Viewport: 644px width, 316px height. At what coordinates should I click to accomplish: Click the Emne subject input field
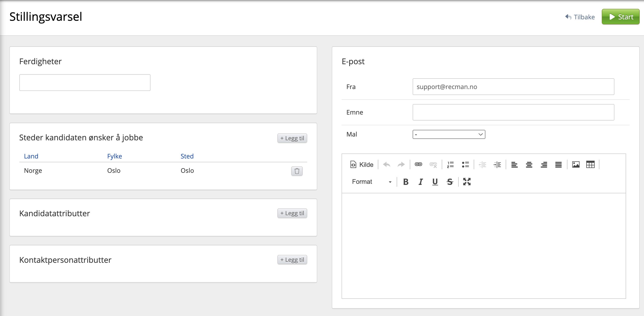[x=513, y=112]
